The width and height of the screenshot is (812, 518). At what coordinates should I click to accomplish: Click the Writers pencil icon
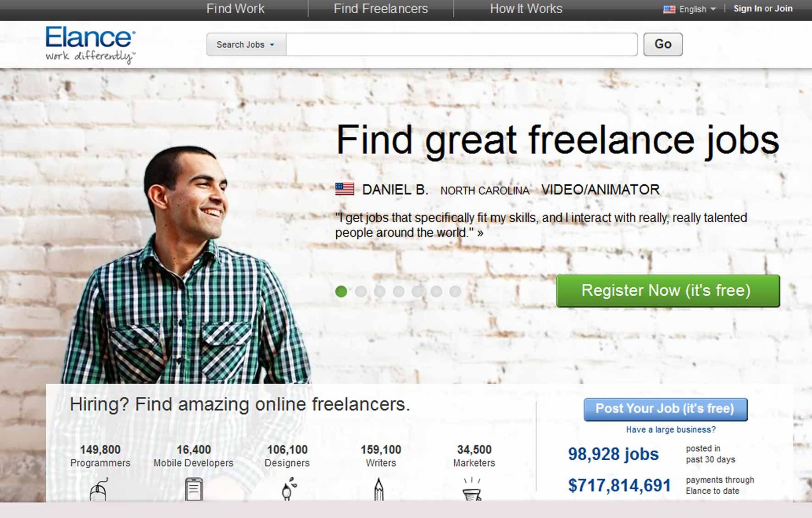tap(379, 489)
